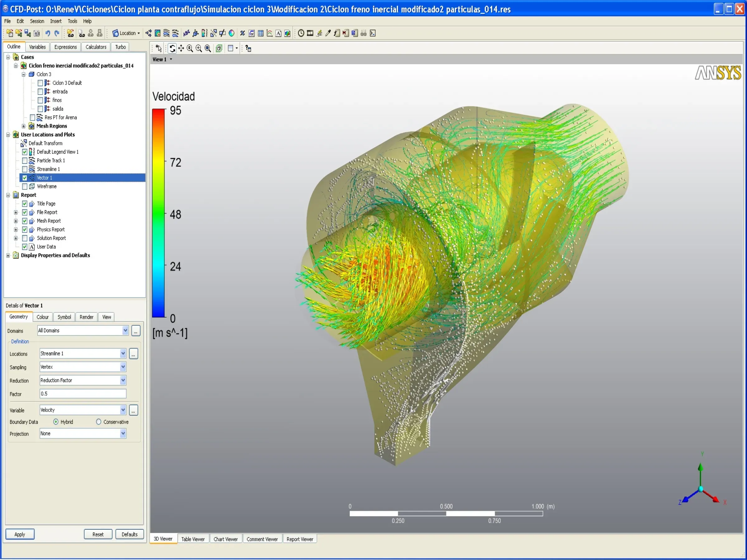Click the Timestep Selector clock icon

(x=301, y=33)
